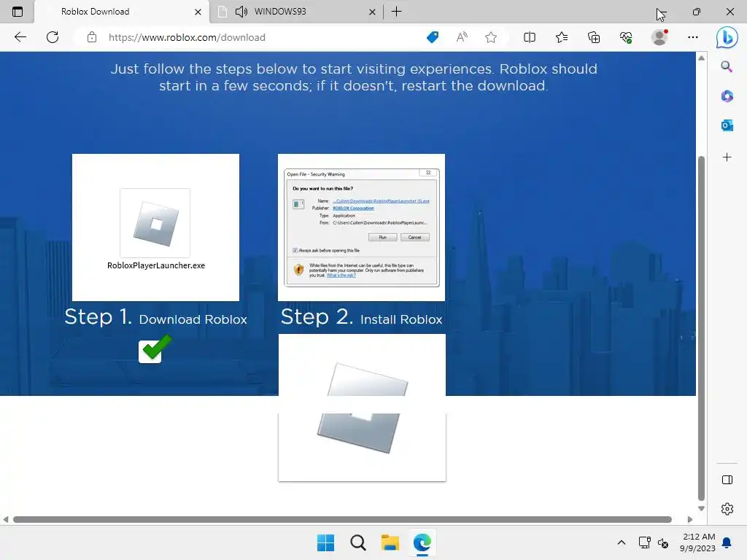
Task: Close the Roblox Download tab
Action: tap(198, 12)
